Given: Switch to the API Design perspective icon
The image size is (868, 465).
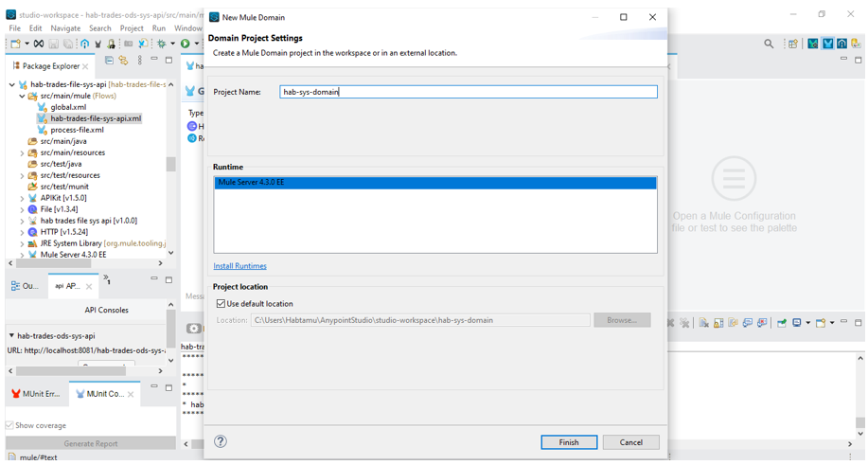Looking at the screenshot, I should coord(842,44).
